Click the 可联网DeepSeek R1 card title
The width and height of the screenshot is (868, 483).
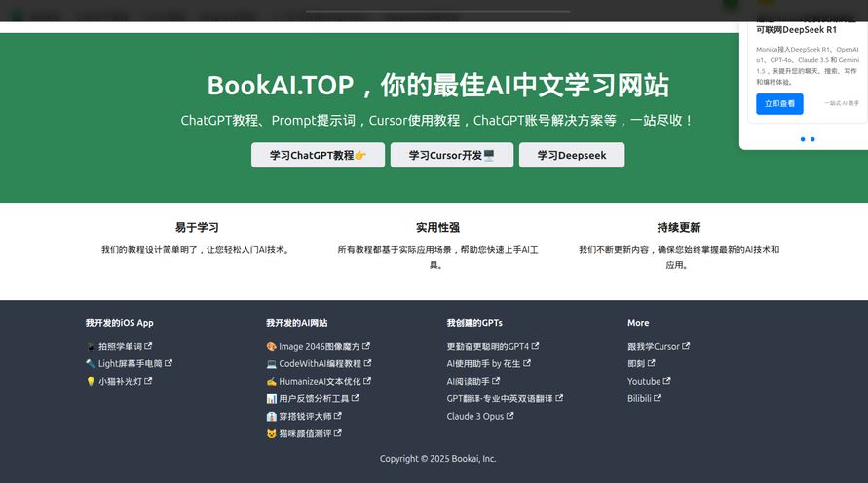click(x=797, y=30)
